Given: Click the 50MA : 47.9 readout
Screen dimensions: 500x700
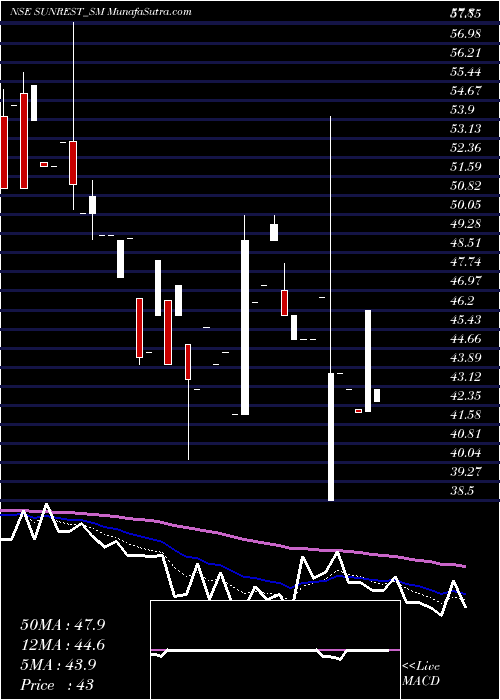Looking at the screenshot, I should coord(62,625).
